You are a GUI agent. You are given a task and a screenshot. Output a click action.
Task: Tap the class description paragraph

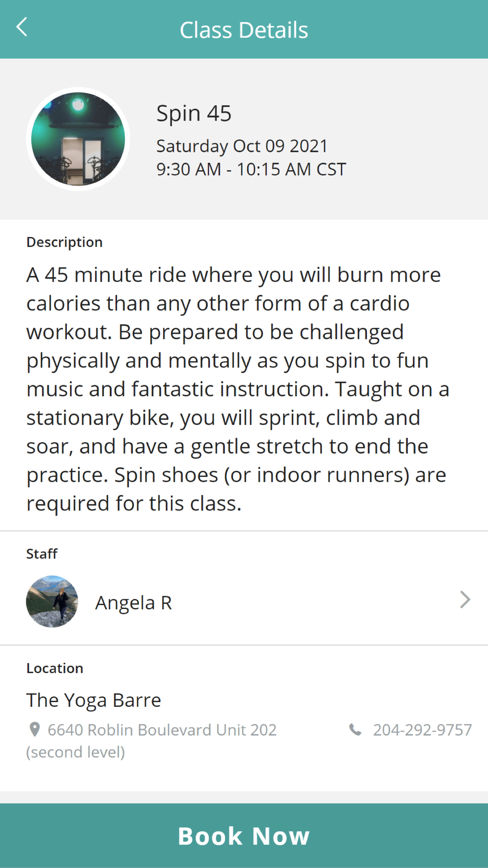(238, 389)
